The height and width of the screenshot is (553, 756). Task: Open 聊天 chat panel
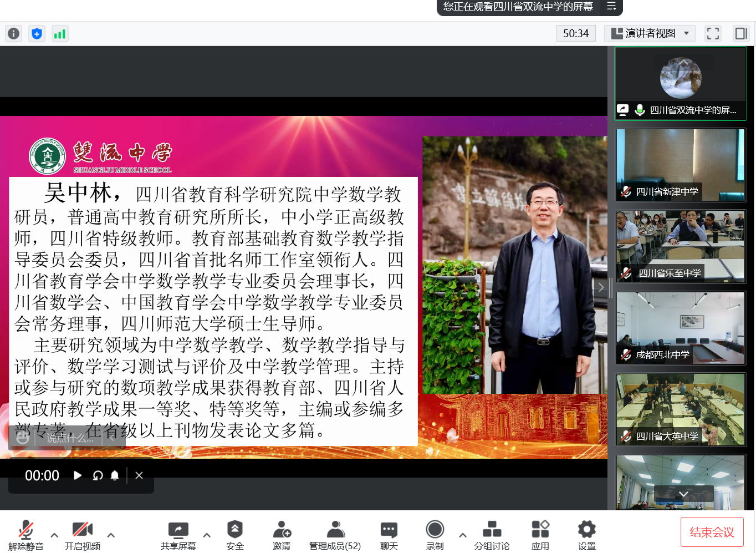click(x=389, y=535)
